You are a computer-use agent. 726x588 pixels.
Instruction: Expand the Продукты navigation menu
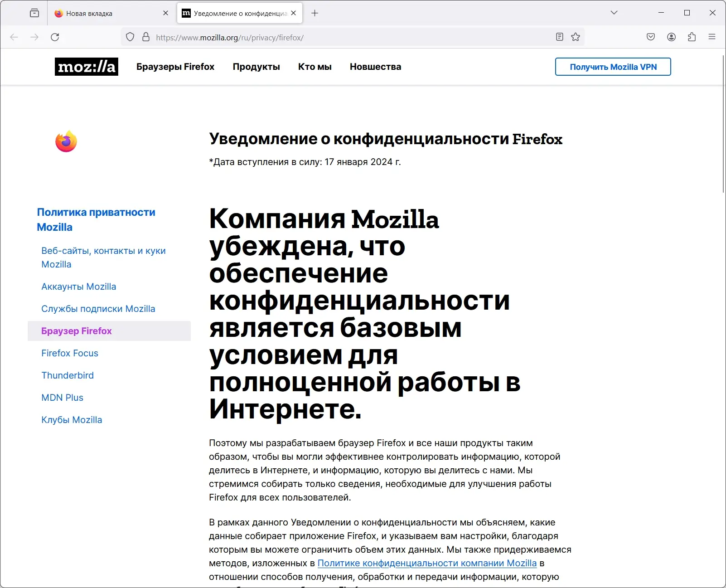256,67
